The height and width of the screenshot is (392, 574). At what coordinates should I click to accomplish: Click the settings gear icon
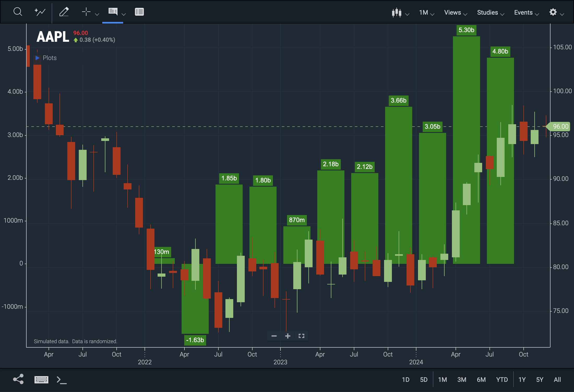(553, 12)
